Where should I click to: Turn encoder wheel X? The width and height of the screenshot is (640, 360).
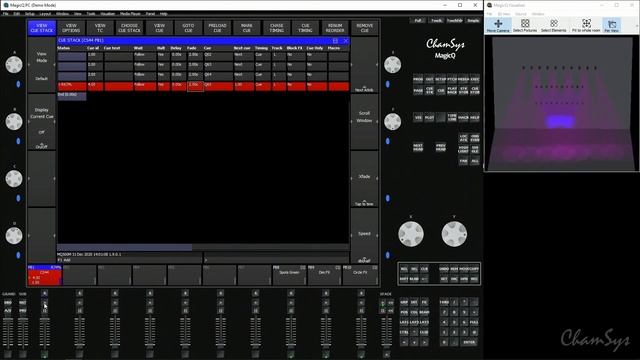tap(411, 234)
